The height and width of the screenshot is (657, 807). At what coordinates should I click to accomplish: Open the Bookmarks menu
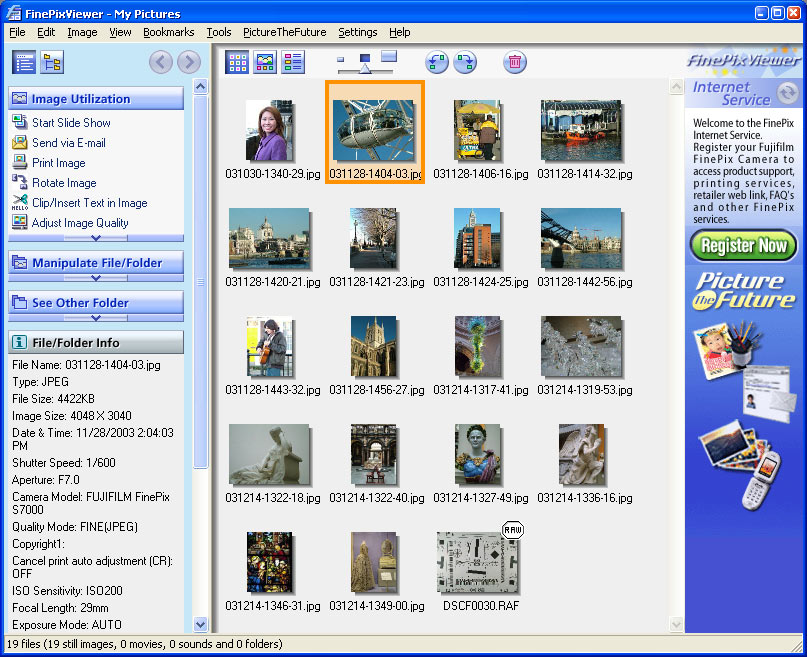[168, 32]
